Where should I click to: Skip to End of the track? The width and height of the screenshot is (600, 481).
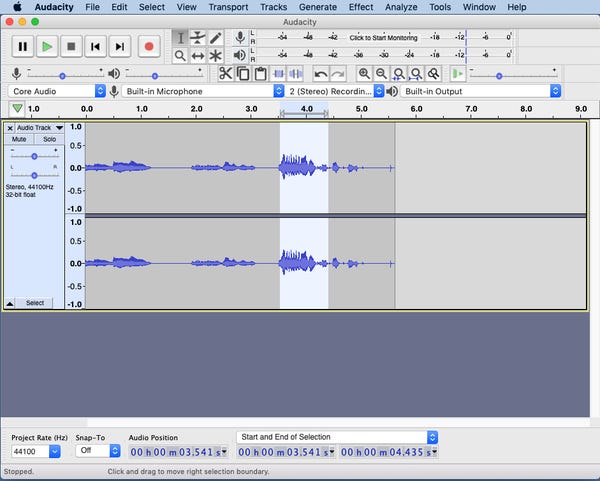(x=120, y=47)
